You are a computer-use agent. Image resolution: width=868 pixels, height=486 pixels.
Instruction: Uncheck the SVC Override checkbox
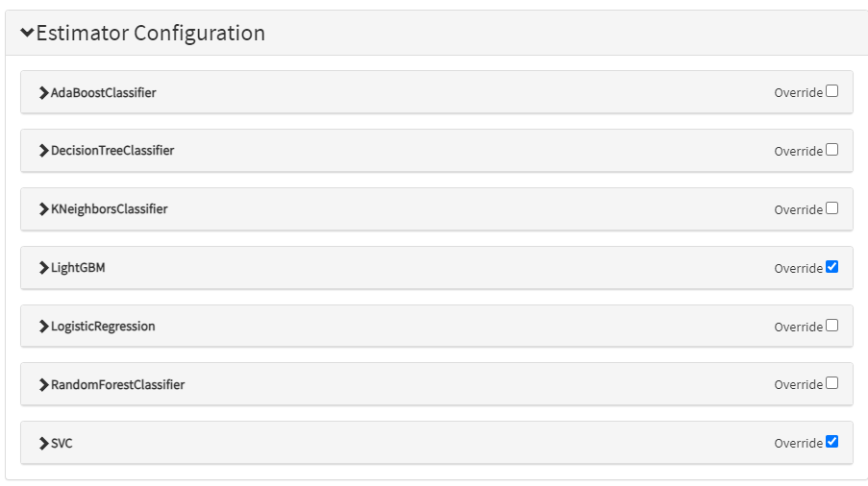831,442
